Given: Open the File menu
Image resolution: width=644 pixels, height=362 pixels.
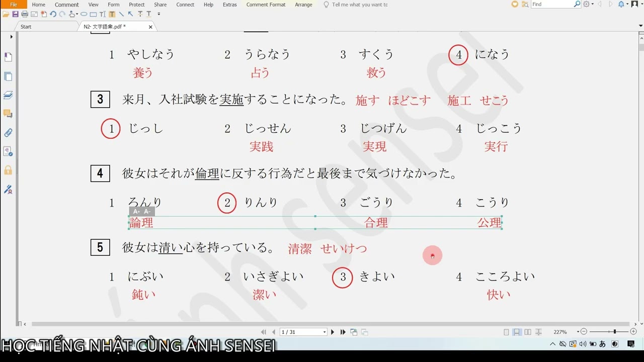Looking at the screenshot, I should [14, 5].
